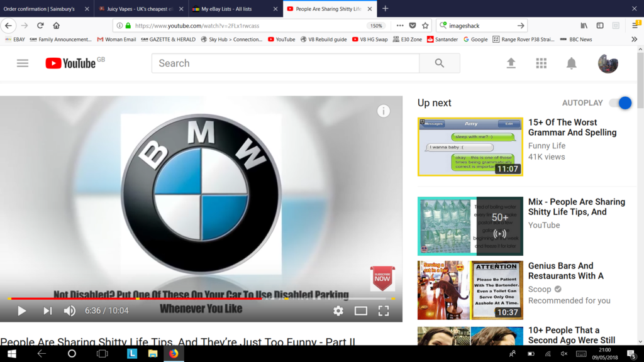Open the YouTube hamburger guide menu
The width and height of the screenshot is (644, 362).
[x=23, y=63]
